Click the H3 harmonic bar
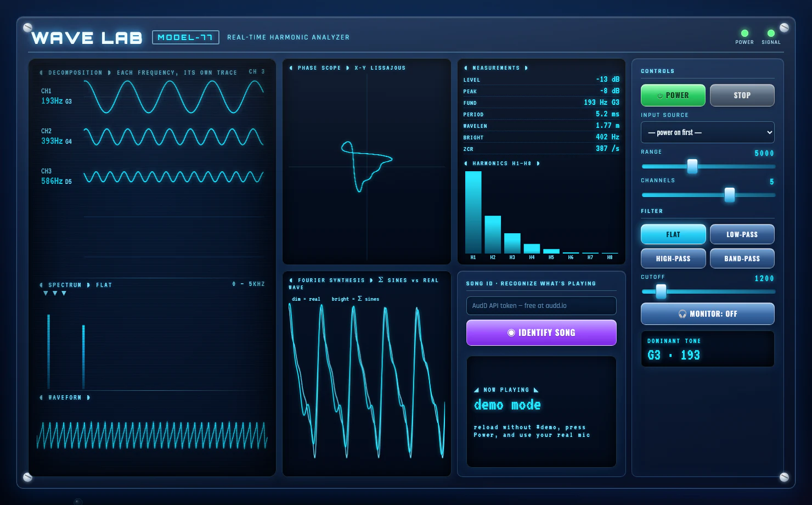This screenshot has height=505, width=812. (x=512, y=243)
